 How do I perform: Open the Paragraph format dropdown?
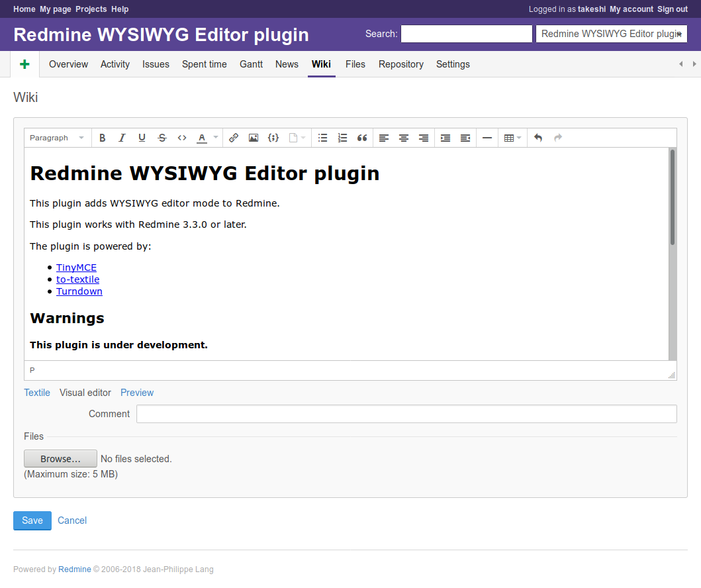coord(57,138)
